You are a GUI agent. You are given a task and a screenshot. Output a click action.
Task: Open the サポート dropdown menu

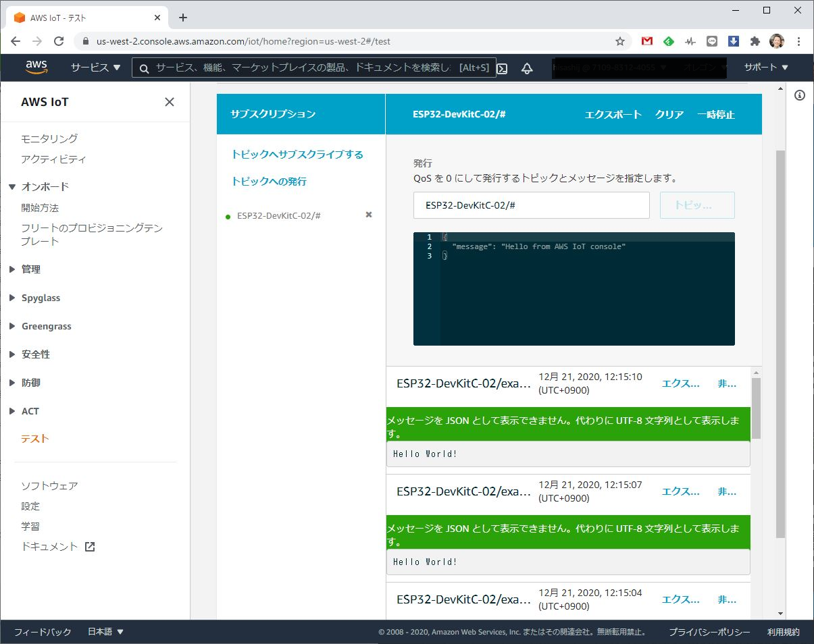(x=766, y=68)
